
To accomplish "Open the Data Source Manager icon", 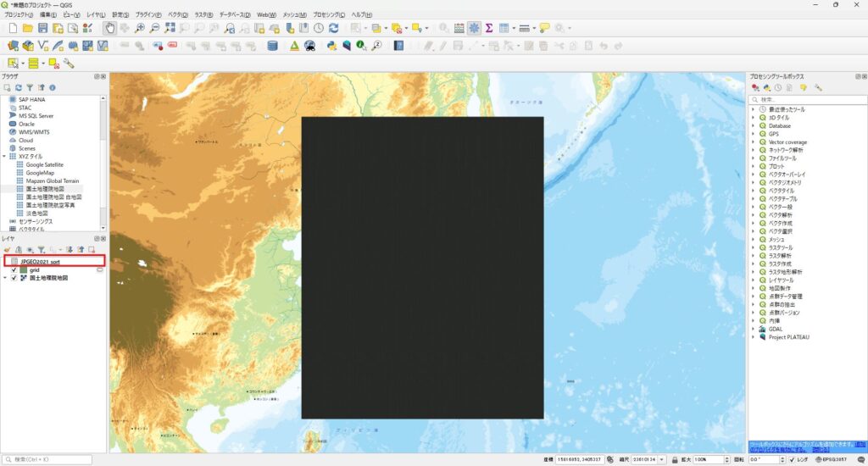I will tap(13, 46).
